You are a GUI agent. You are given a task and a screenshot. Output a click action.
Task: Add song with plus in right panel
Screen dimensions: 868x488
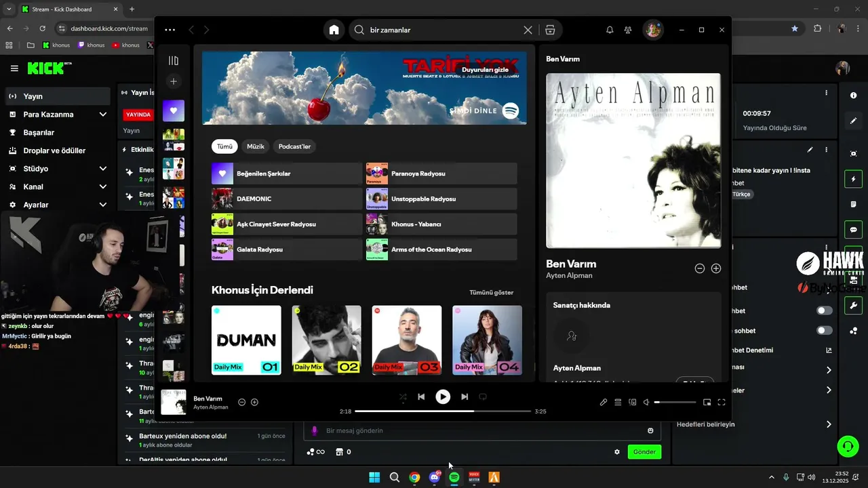715,268
